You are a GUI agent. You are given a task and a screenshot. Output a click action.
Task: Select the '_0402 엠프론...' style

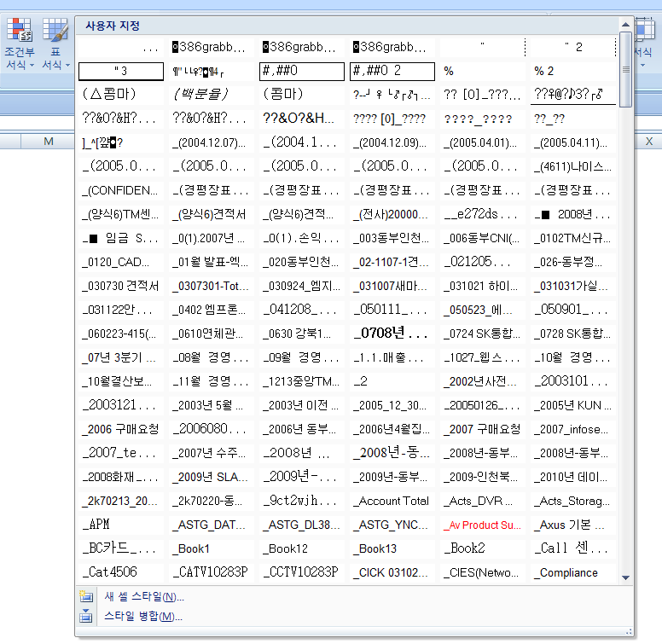pyautogui.click(x=212, y=310)
